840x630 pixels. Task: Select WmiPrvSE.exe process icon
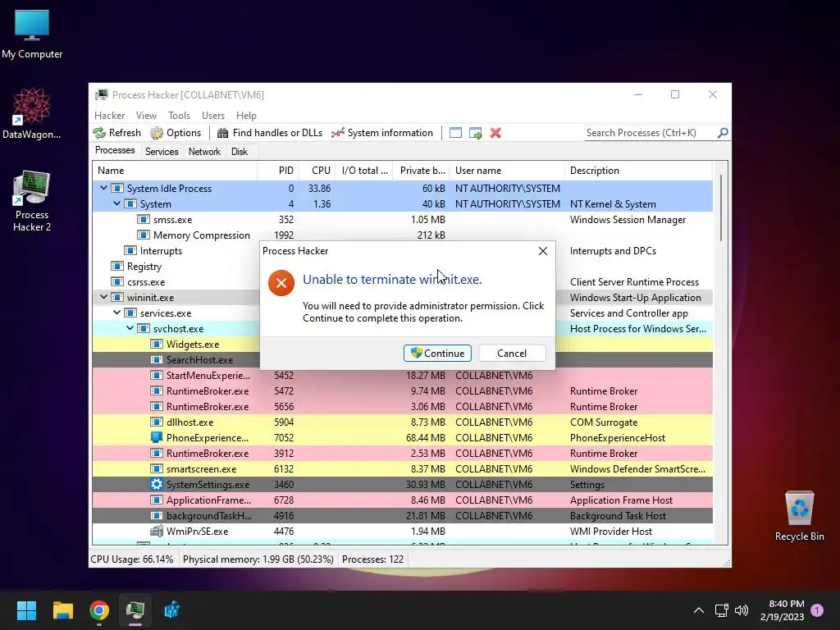(157, 531)
